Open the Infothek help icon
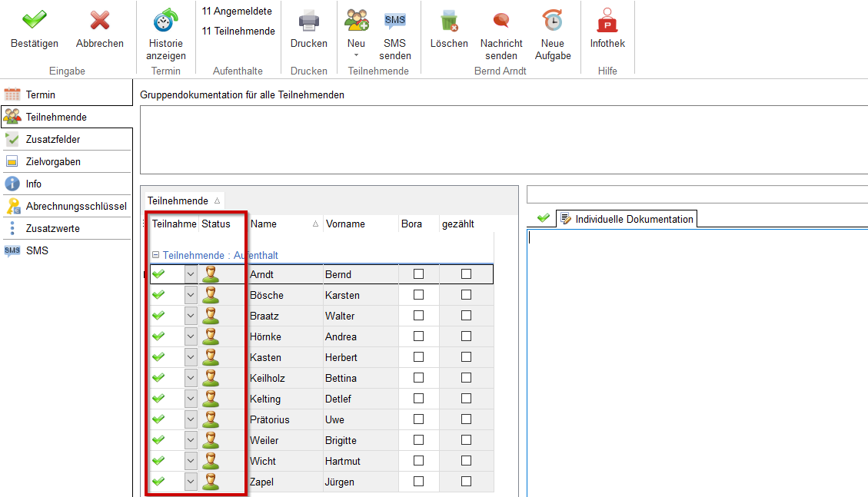The width and height of the screenshot is (868, 497). pos(607,20)
